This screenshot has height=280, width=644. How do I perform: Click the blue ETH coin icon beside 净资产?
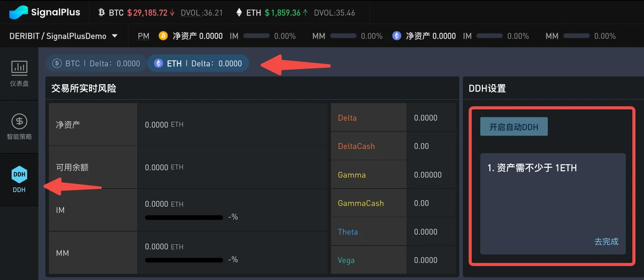(397, 36)
